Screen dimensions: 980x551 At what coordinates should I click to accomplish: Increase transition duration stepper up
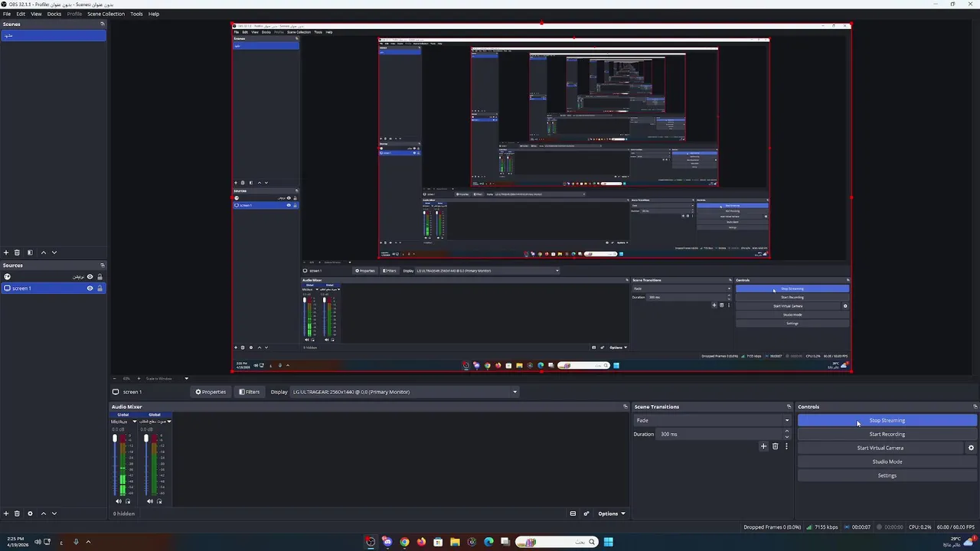coord(786,432)
